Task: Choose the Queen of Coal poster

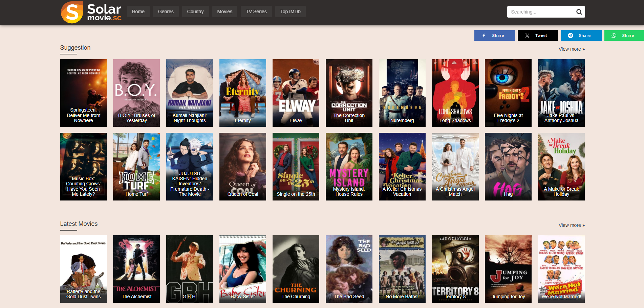Action: [242, 167]
